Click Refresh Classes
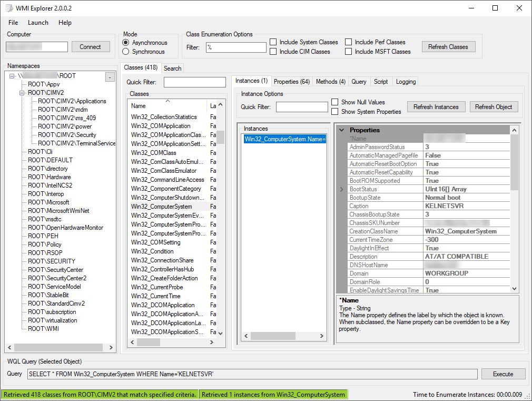This screenshot has height=401, width=532. coord(448,46)
